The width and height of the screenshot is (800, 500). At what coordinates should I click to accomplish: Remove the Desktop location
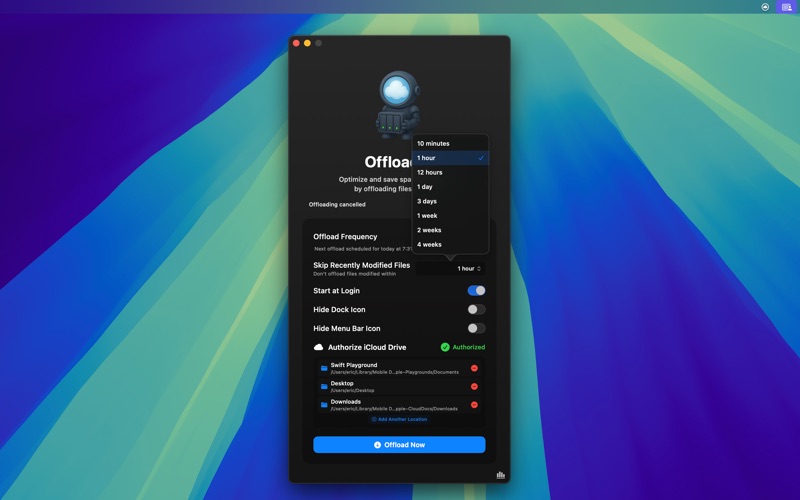(474, 386)
